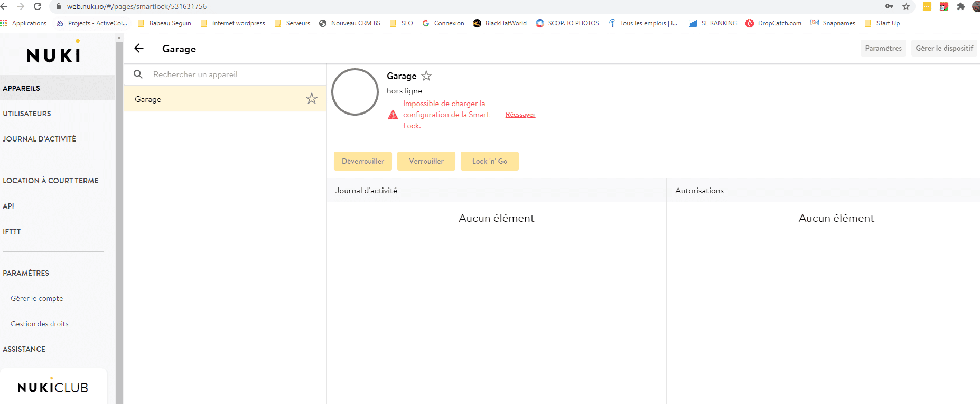Click the Réessayer link
The width and height of the screenshot is (980, 404).
(x=520, y=115)
